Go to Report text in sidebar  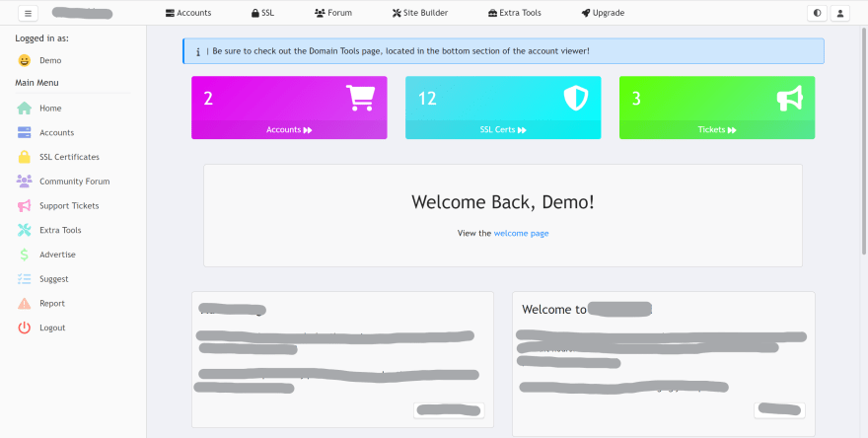pyautogui.click(x=52, y=304)
